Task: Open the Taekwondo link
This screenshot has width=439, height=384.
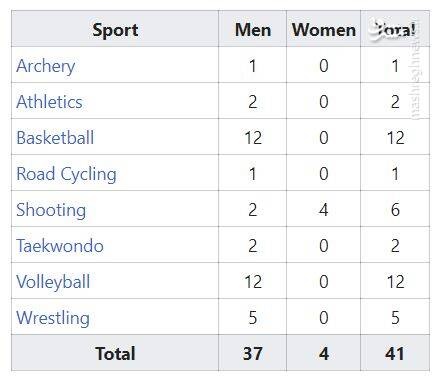Action: 60,246
